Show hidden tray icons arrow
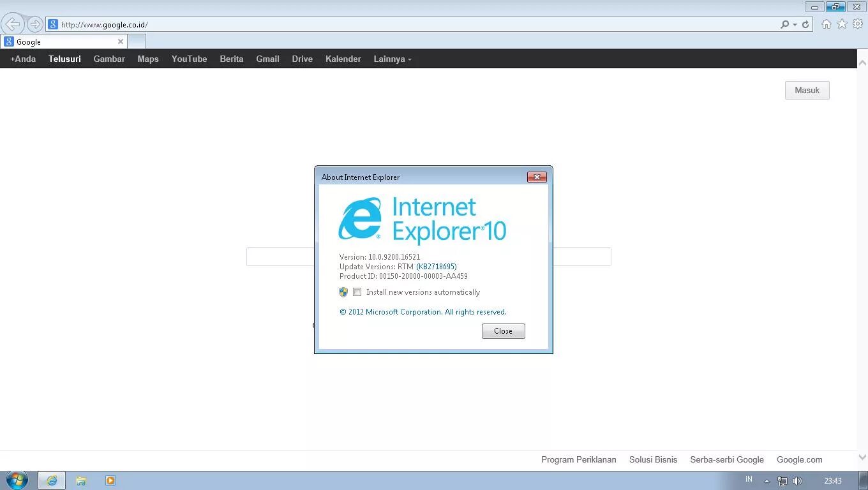This screenshot has height=490, width=868. [x=767, y=481]
